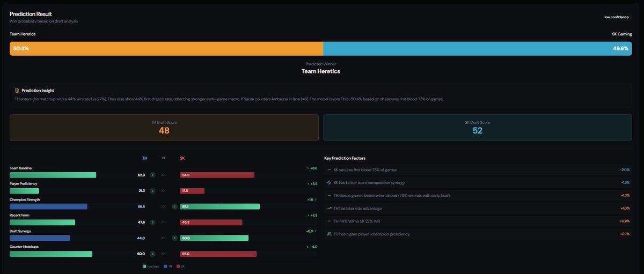Click the dash icon beside closes games better factor
644x274 pixels.
pyautogui.click(x=329, y=196)
